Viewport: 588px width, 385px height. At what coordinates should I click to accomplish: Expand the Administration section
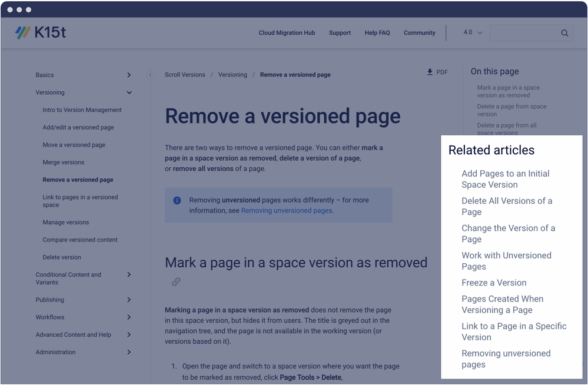coord(129,352)
